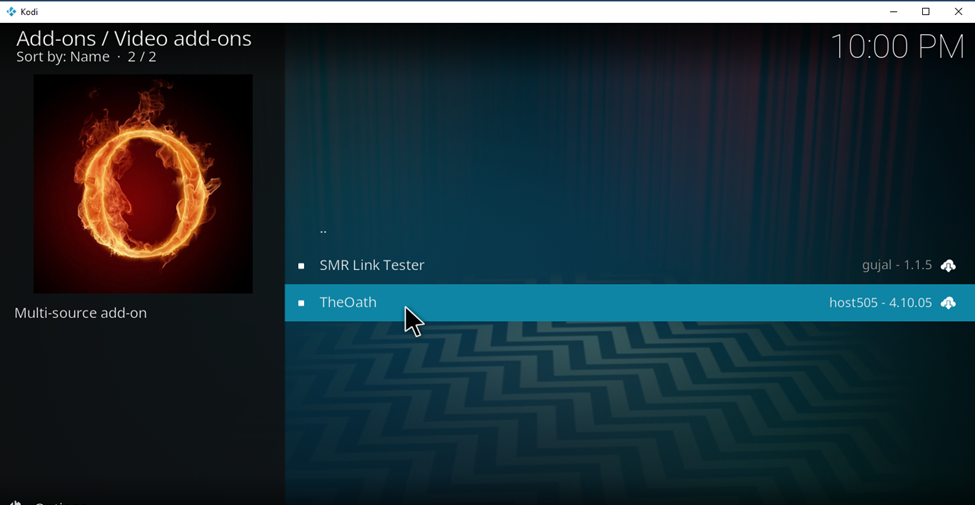Click 'Multi-source add-on' description text
This screenshot has width=975, height=505.
click(80, 313)
